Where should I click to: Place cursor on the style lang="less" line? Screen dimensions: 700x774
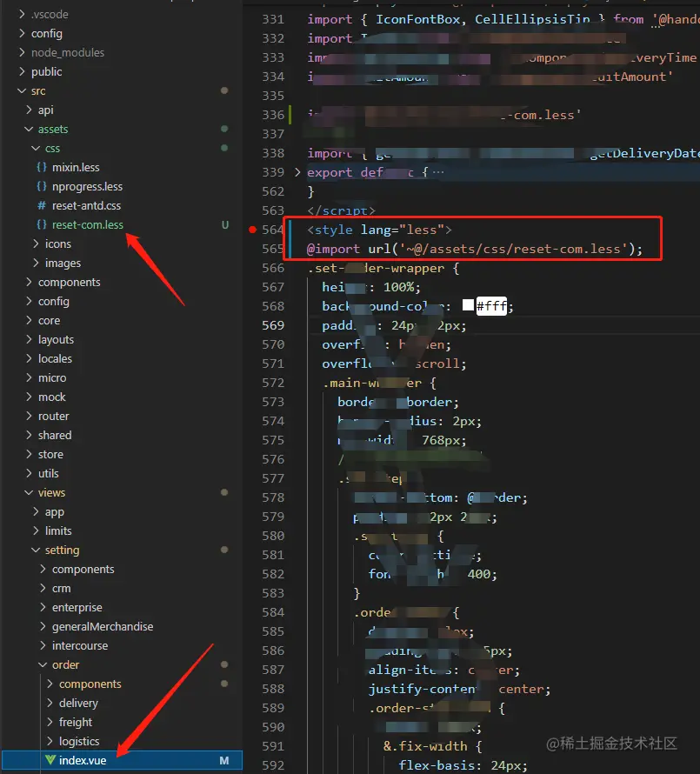tap(379, 230)
